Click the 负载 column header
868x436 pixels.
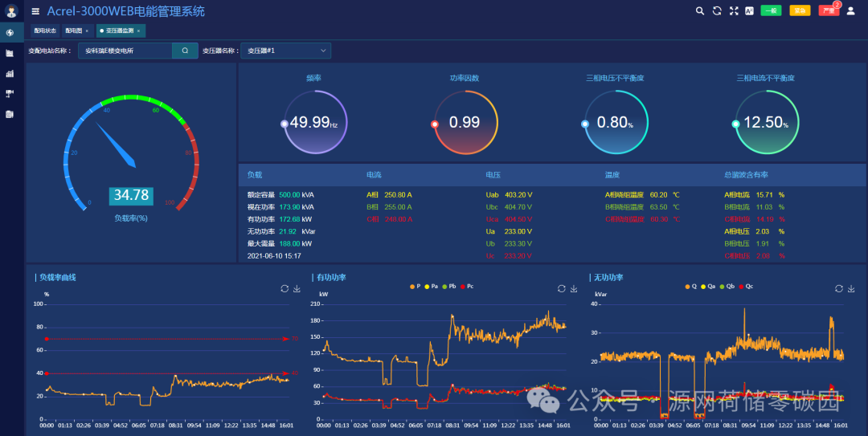255,175
